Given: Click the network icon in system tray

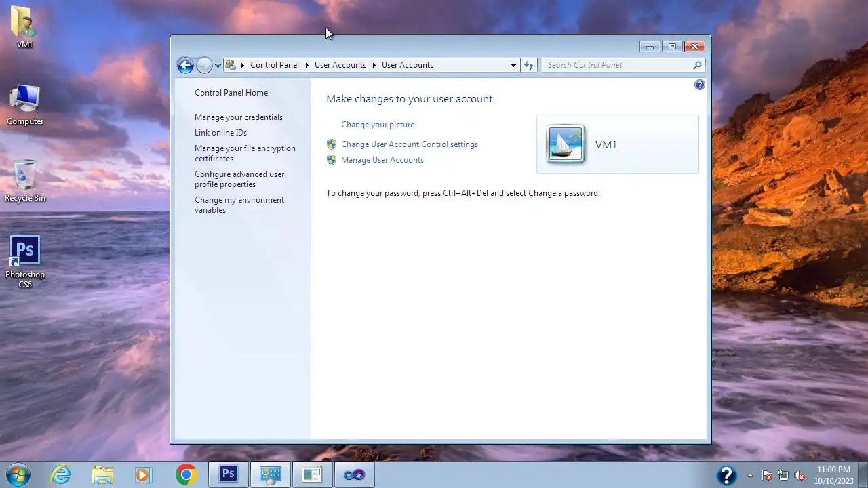Looking at the screenshot, I should tap(783, 475).
